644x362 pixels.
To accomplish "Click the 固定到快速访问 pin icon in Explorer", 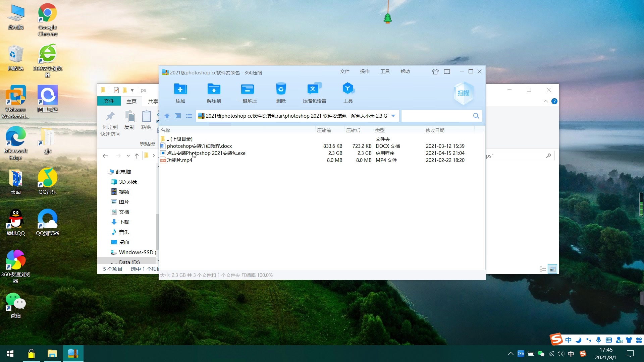I will pyautogui.click(x=110, y=116).
